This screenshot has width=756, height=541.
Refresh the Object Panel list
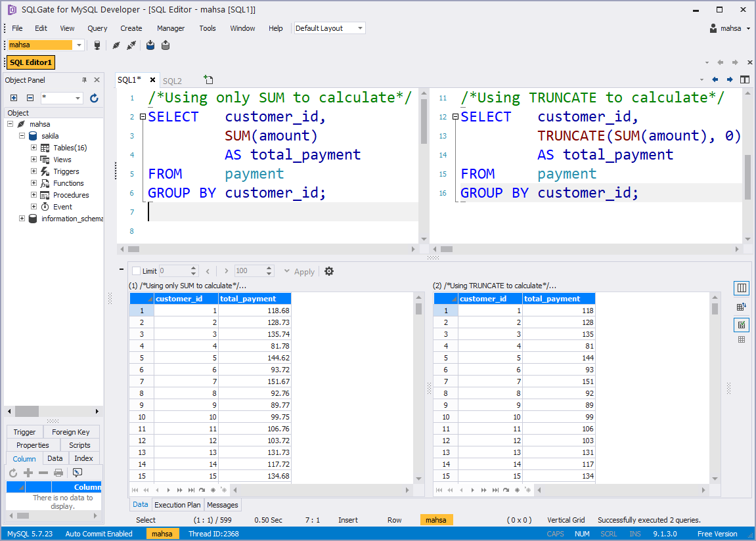click(94, 97)
